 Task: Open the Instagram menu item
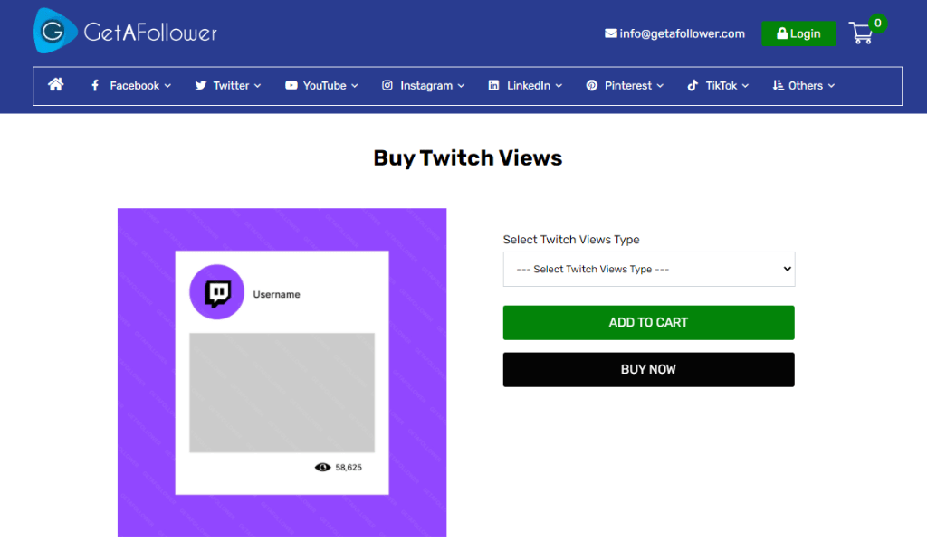[x=424, y=85]
